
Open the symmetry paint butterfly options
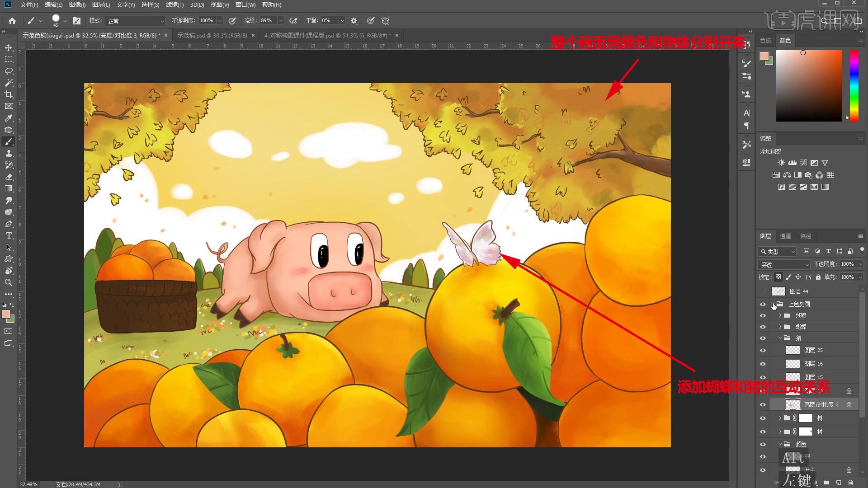click(x=385, y=21)
